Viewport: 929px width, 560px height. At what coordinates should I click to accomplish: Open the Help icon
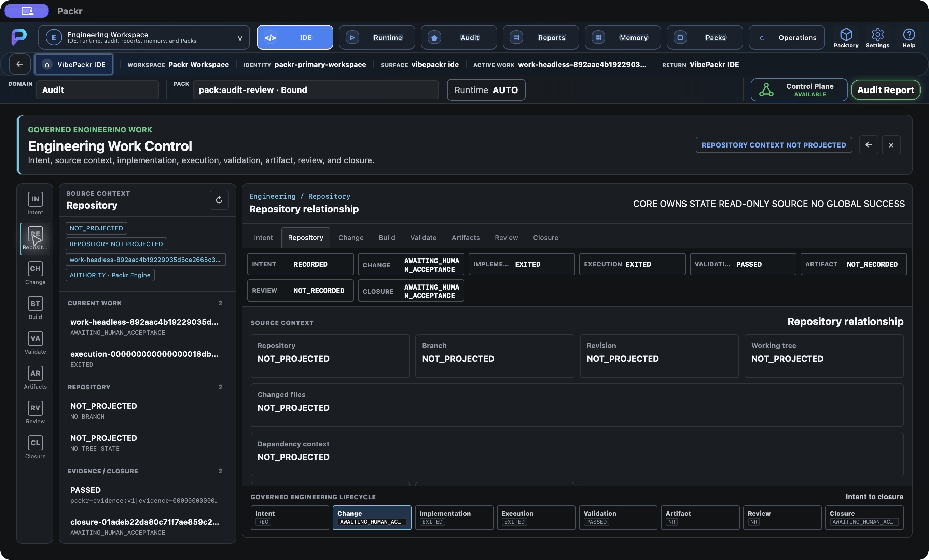909,38
